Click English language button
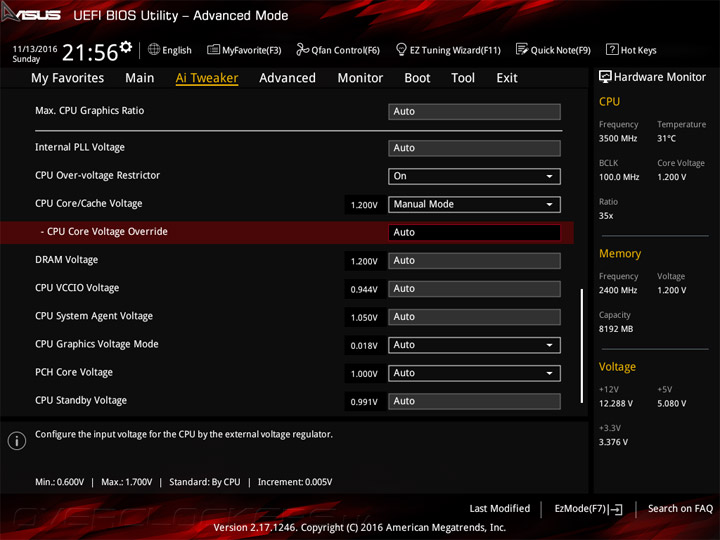This screenshot has height=540, width=720. (169, 50)
